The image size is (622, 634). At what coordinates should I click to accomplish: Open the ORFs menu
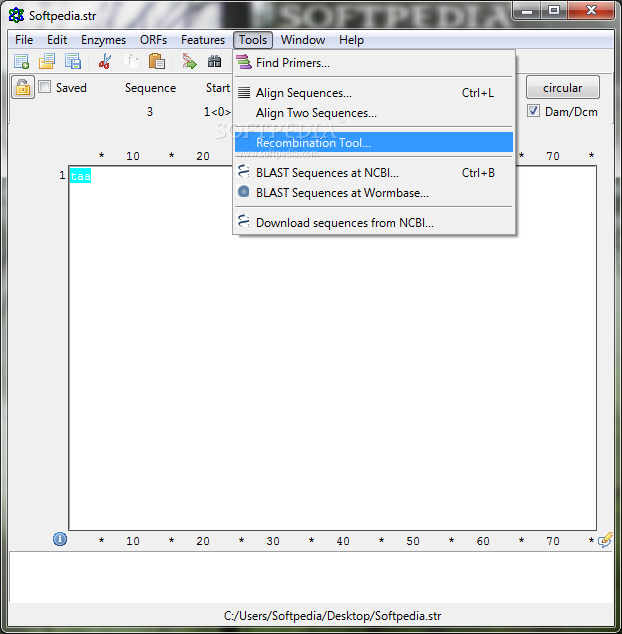(x=153, y=40)
